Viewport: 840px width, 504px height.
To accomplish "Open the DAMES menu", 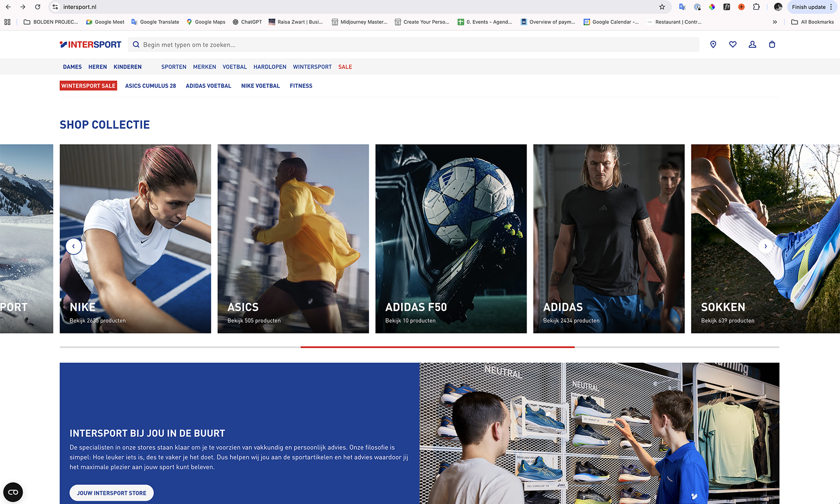I will [72, 67].
